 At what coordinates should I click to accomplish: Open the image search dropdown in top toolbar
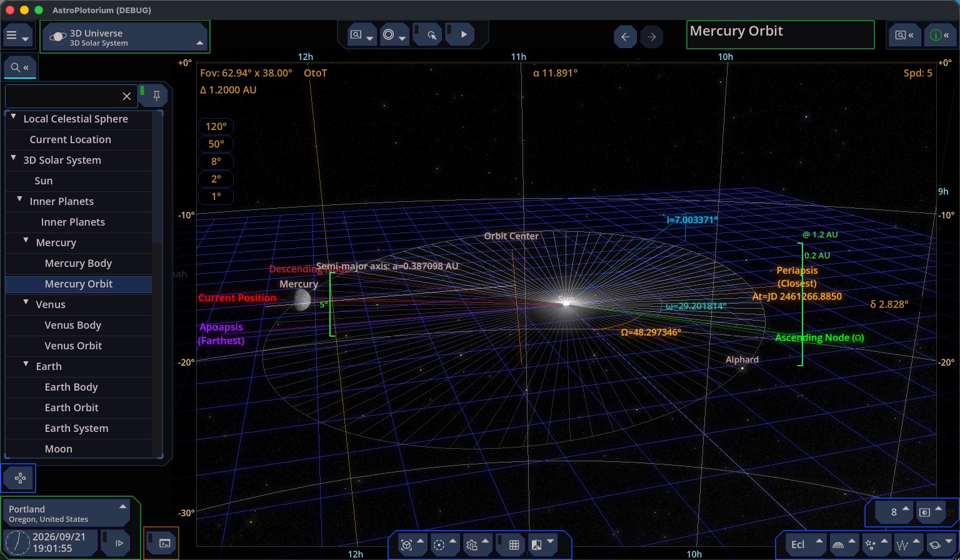(x=362, y=35)
